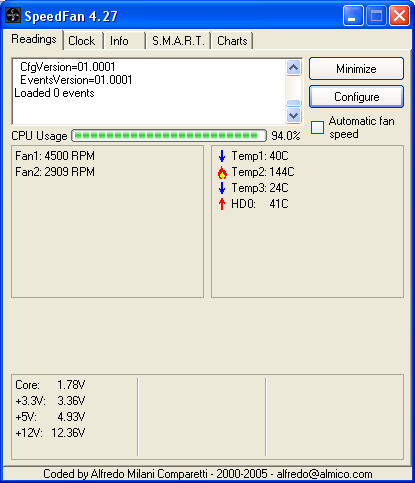Open the S.M.A.R.T. tab

pos(178,41)
